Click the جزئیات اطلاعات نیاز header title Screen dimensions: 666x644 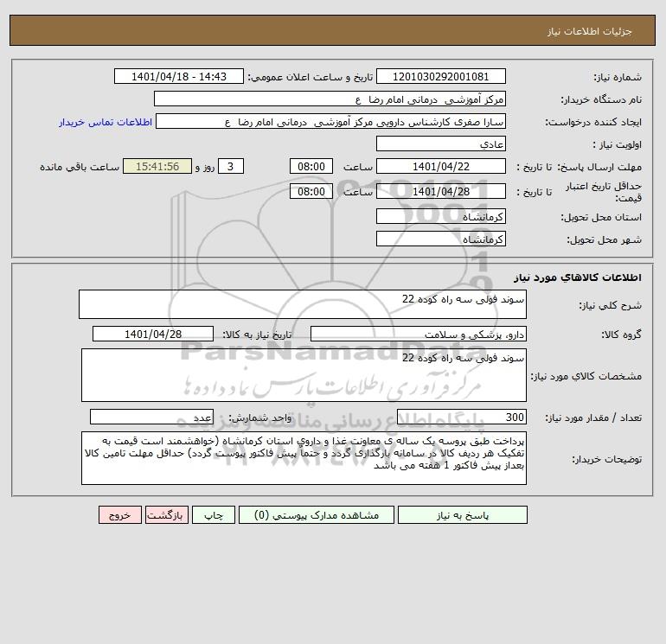tap(590, 31)
